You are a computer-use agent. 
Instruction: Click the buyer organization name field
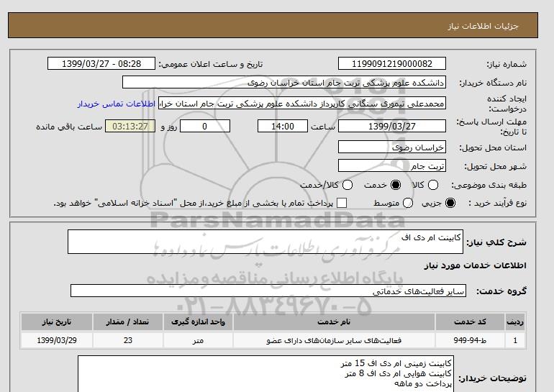tap(284, 82)
